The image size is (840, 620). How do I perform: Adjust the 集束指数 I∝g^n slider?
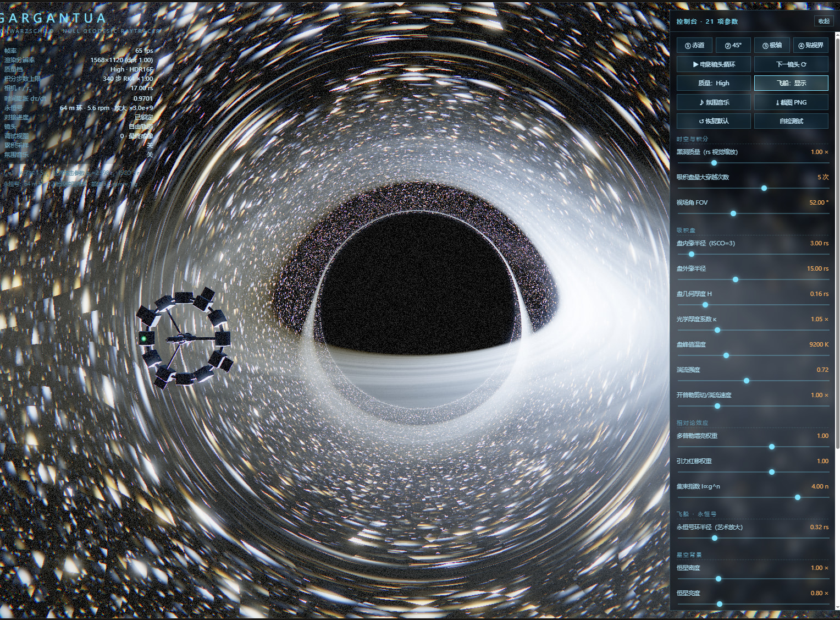click(x=753, y=497)
